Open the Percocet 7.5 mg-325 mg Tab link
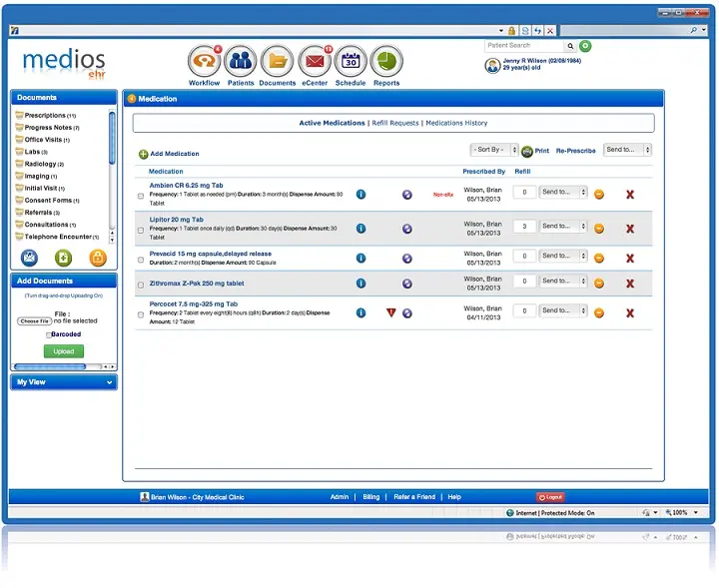719x588 pixels. (x=193, y=303)
